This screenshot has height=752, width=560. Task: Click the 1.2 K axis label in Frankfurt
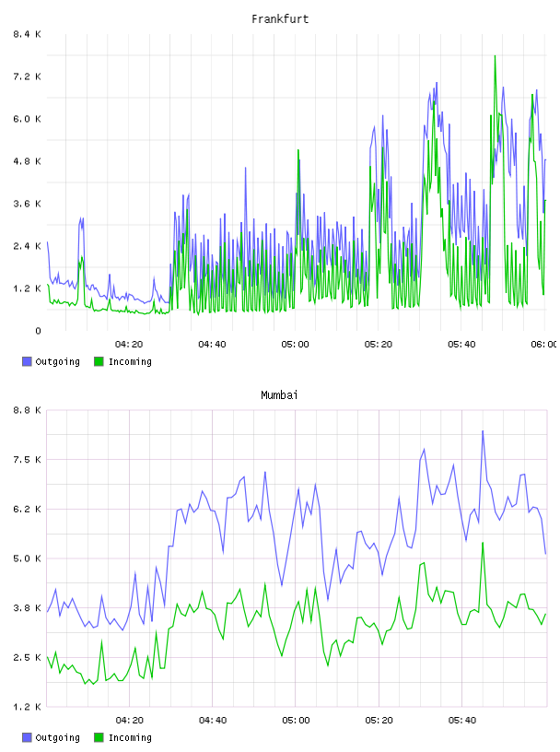tap(27, 288)
